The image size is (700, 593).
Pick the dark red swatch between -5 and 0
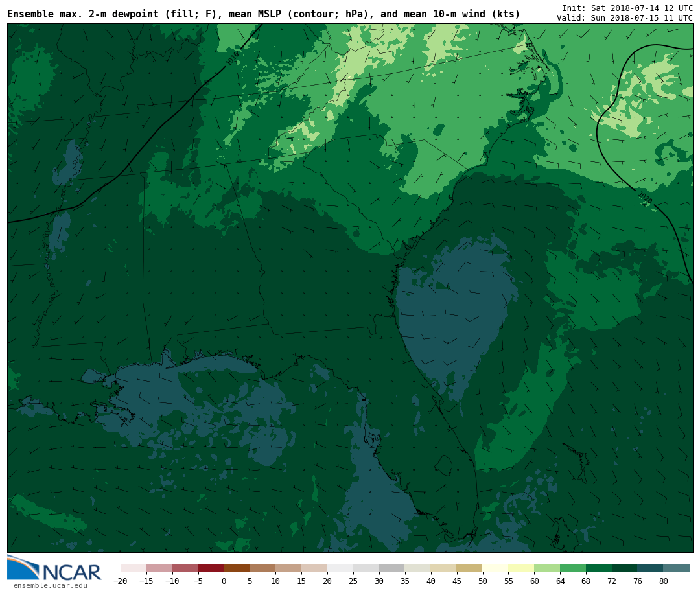[211, 568]
